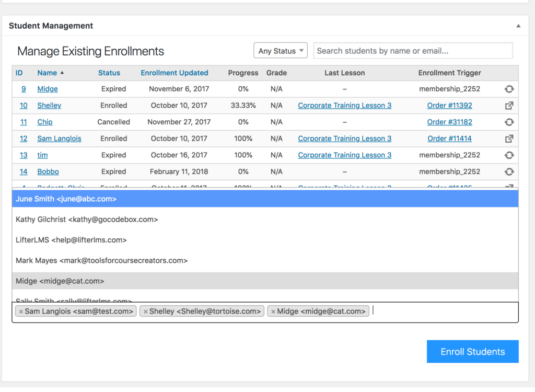
Task: Sort by the ID column
Action: (x=19, y=73)
